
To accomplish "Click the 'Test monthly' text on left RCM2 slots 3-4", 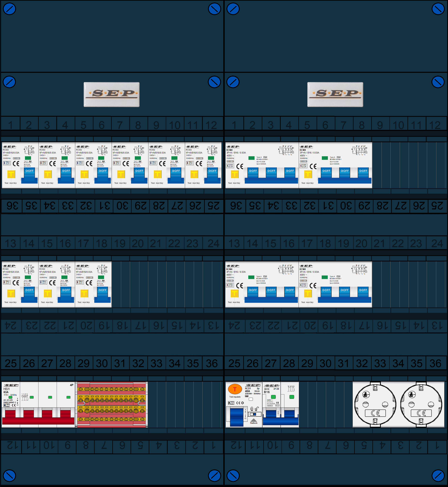I will point(47,183).
